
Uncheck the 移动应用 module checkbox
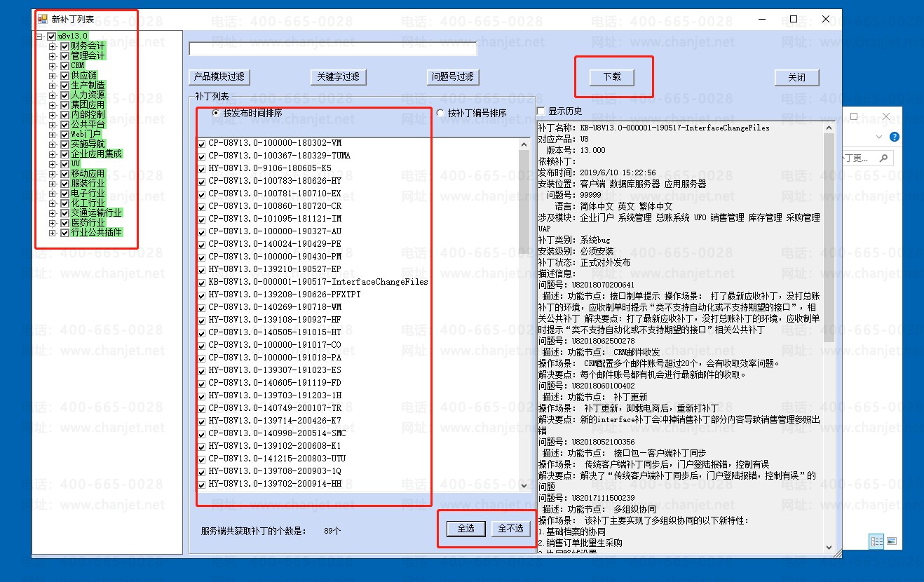(64, 174)
